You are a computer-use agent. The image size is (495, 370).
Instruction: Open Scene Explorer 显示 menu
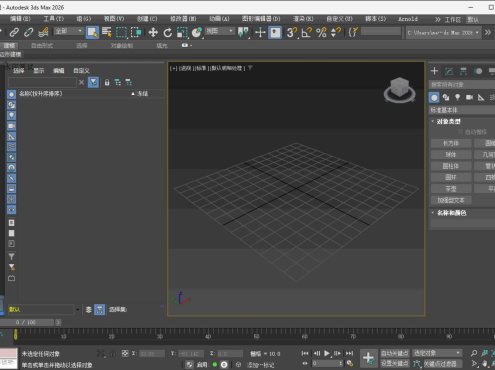39,71
